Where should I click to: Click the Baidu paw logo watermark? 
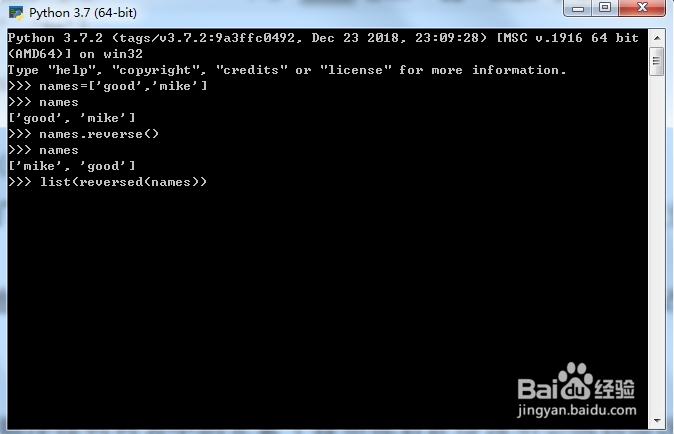575,381
